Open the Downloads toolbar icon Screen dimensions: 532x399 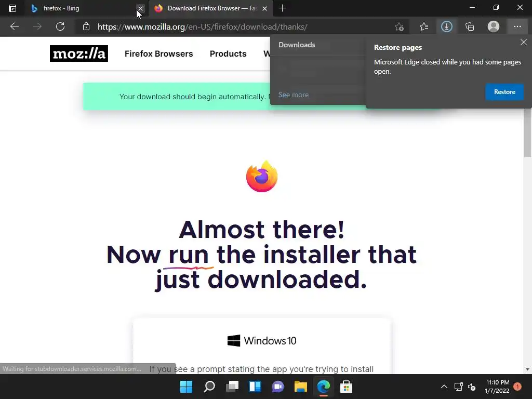446,26
